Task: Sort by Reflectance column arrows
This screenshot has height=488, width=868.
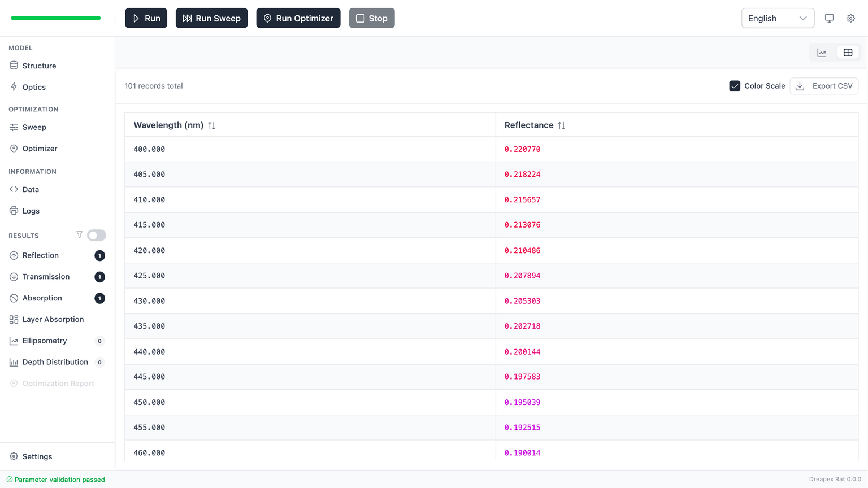Action: coord(561,125)
